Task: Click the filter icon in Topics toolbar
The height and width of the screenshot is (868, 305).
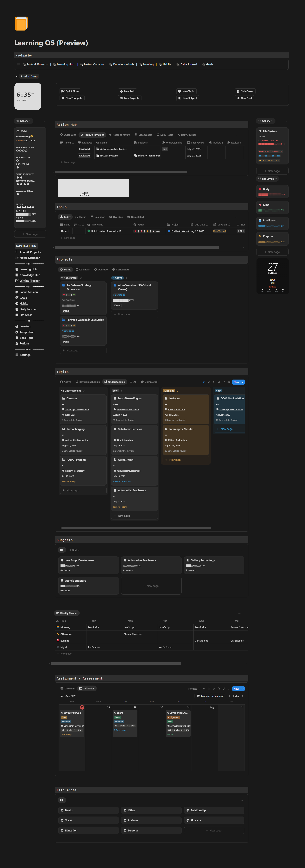Action: 204,382
